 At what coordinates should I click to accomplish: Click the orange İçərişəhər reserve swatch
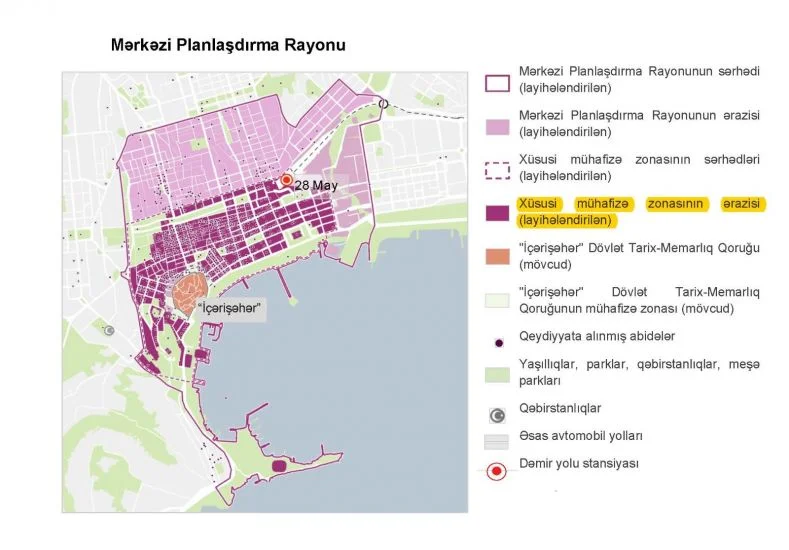pyautogui.click(x=497, y=256)
